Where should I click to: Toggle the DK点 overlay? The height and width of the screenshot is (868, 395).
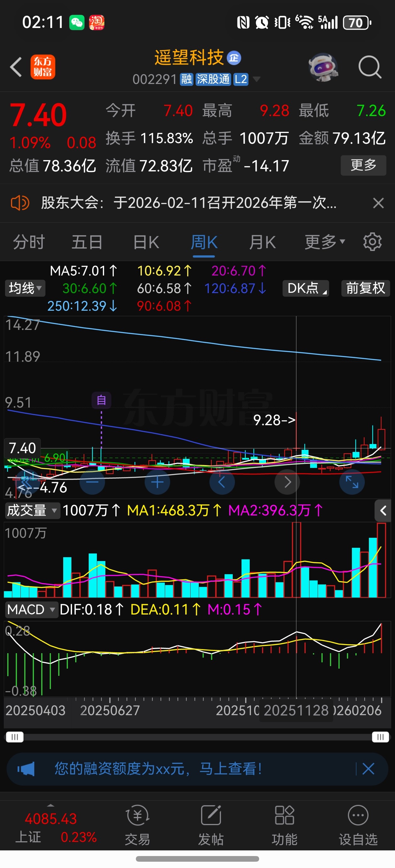click(x=306, y=288)
